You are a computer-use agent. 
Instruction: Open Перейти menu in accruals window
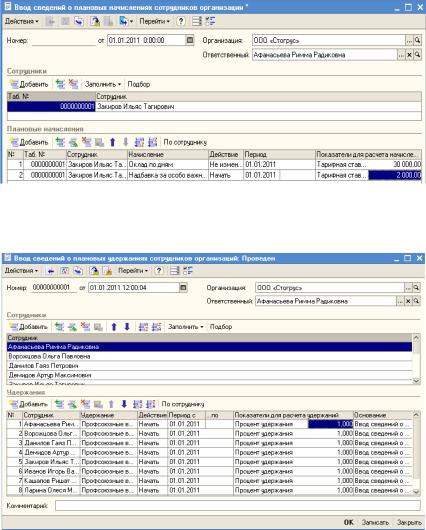[154, 21]
